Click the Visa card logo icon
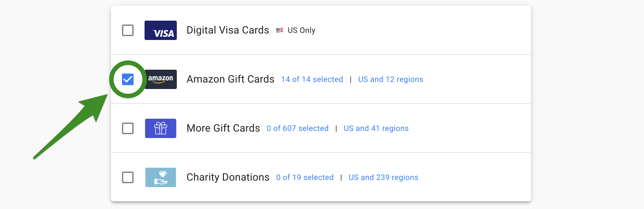This screenshot has width=644, height=209. click(161, 30)
